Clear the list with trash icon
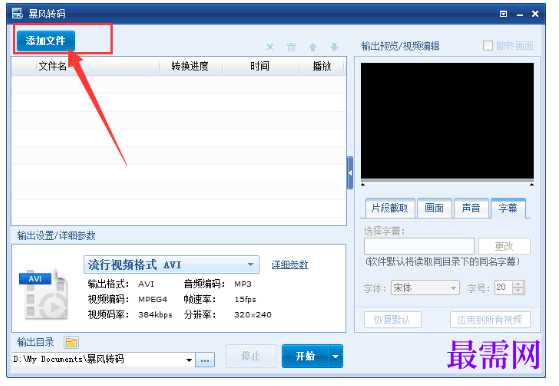This screenshot has height=386, width=559. click(x=291, y=47)
